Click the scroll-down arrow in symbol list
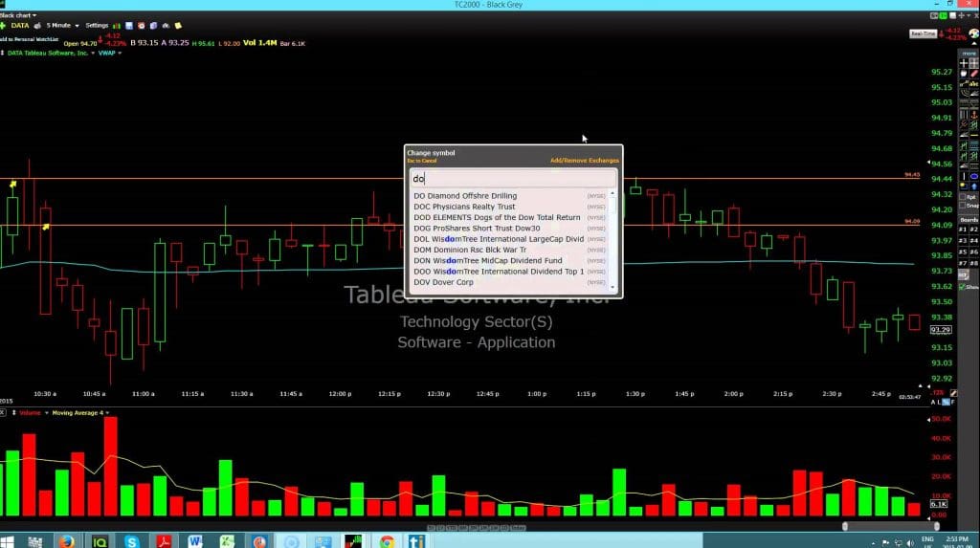Image resolution: width=980 pixels, height=548 pixels. [x=612, y=288]
